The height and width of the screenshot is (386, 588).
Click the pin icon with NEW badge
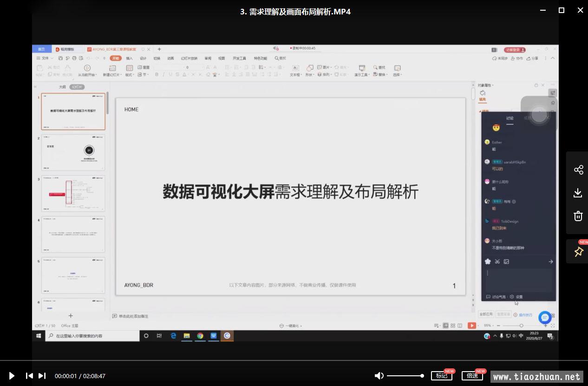tap(578, 252)
